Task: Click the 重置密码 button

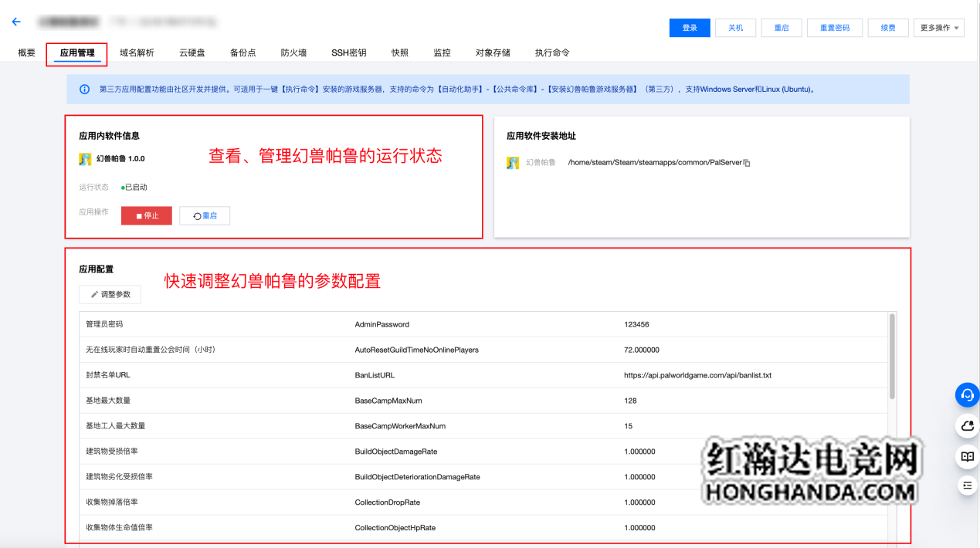Action: pyautogui.click(x=835, y=28)
